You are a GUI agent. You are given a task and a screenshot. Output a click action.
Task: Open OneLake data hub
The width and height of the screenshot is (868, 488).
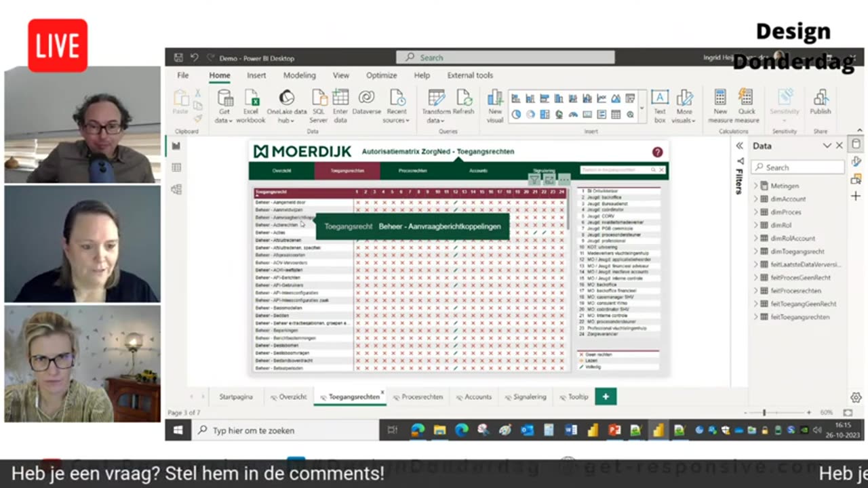point(287,106)
